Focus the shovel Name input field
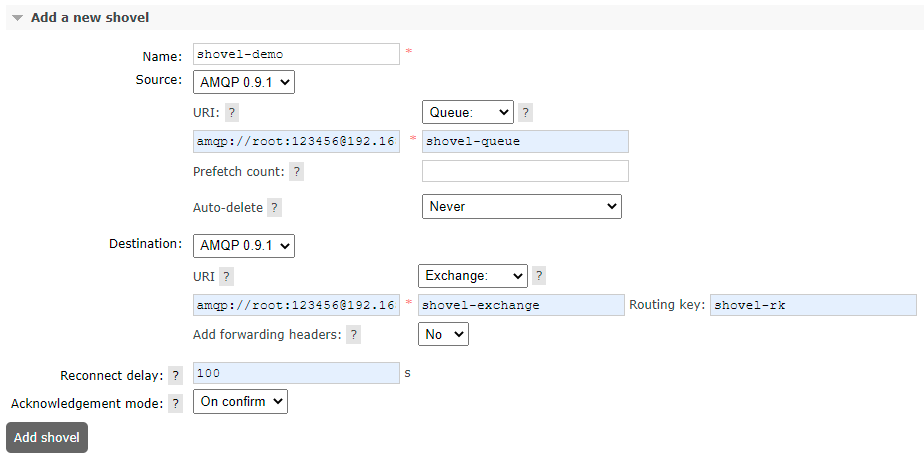 (296, 54)
